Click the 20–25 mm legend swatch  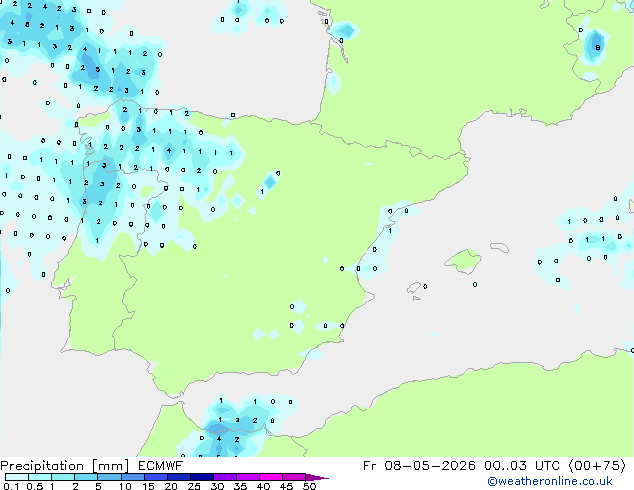[178, 477]
